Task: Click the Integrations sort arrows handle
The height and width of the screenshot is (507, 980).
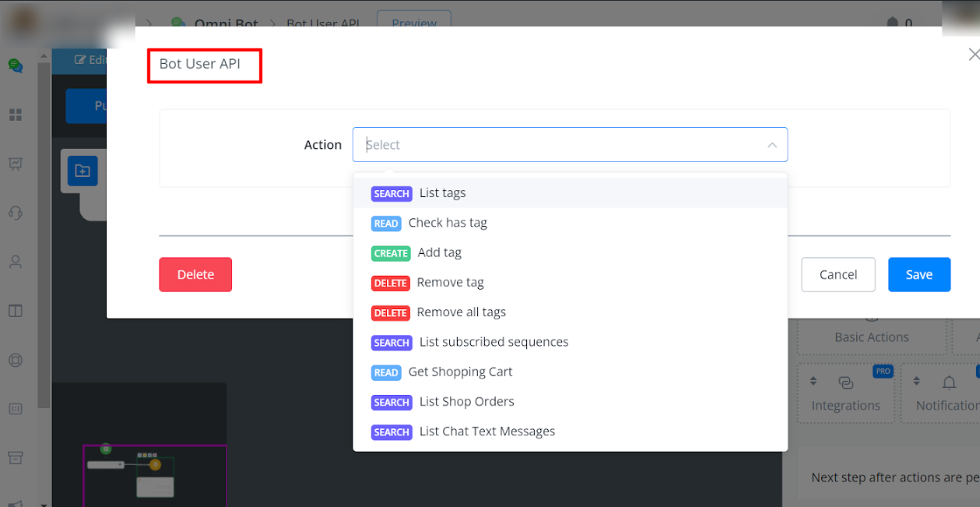Action: (x=813, y=381)
